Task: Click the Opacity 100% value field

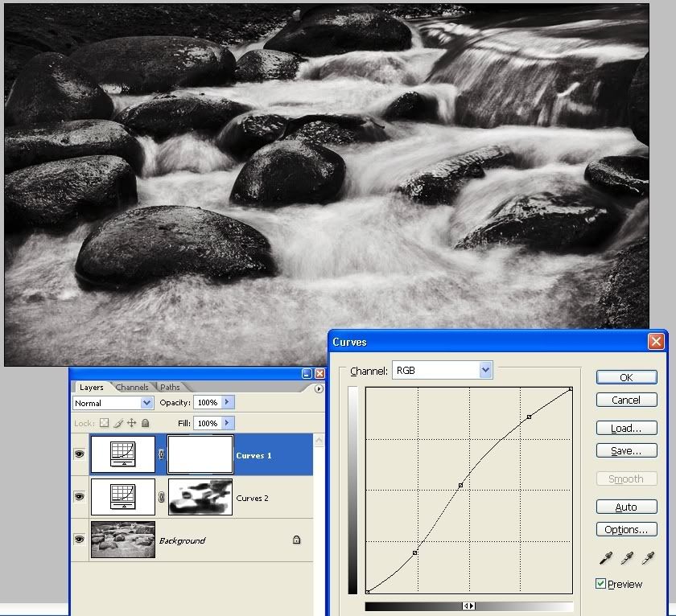Action: pyautogui.click(x=208, y=402)
